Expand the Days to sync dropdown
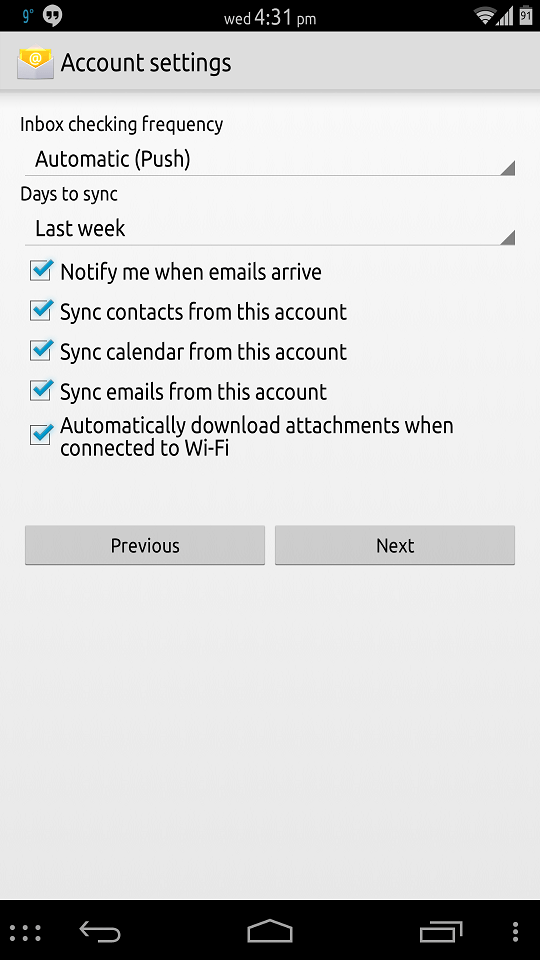 [270, 229]
